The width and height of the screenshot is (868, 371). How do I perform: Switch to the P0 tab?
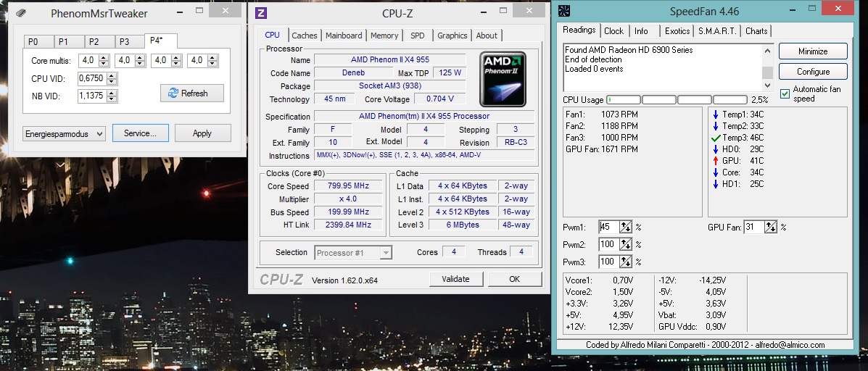pos(38,42)
